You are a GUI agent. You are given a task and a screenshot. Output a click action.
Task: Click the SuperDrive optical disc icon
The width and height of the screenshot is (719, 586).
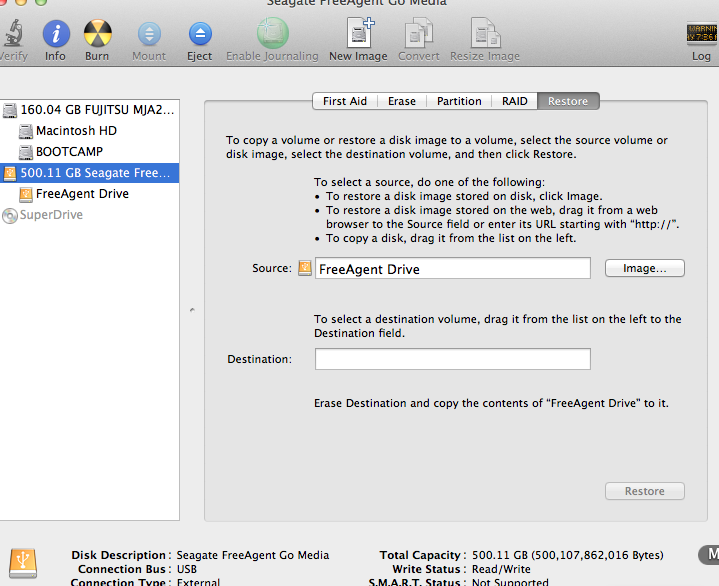10,216
